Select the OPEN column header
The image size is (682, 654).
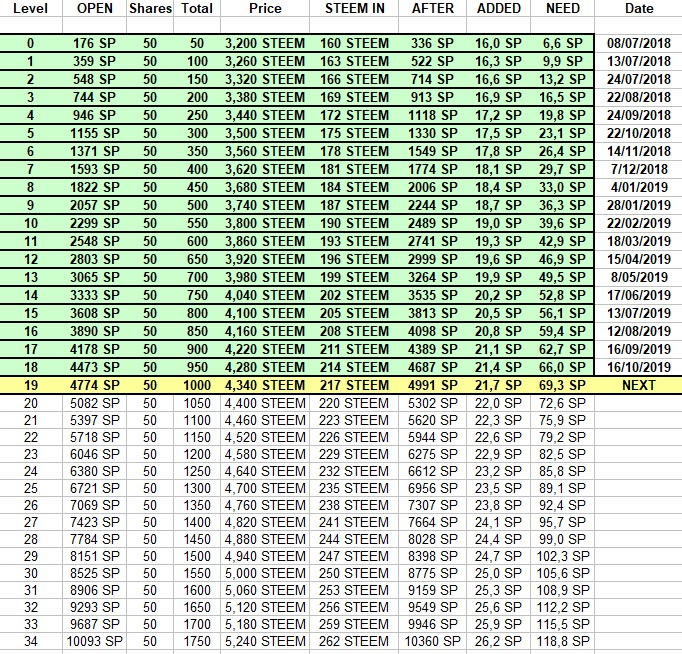tap(94, 8)
